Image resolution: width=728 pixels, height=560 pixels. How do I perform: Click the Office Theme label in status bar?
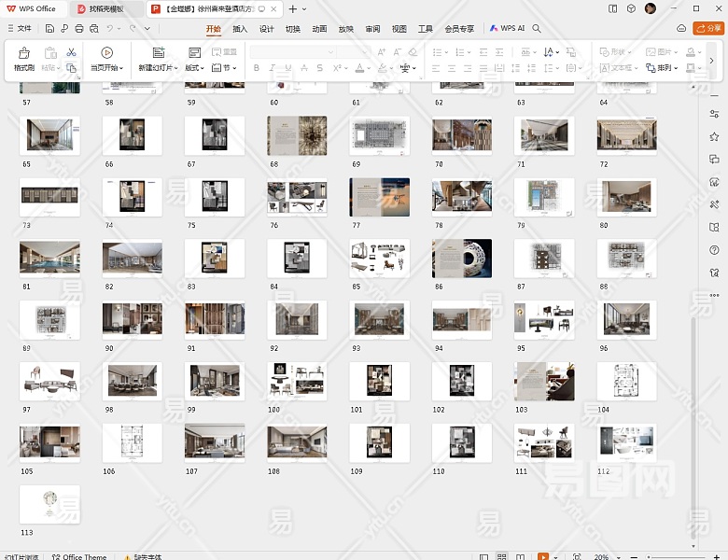[84, 556]
